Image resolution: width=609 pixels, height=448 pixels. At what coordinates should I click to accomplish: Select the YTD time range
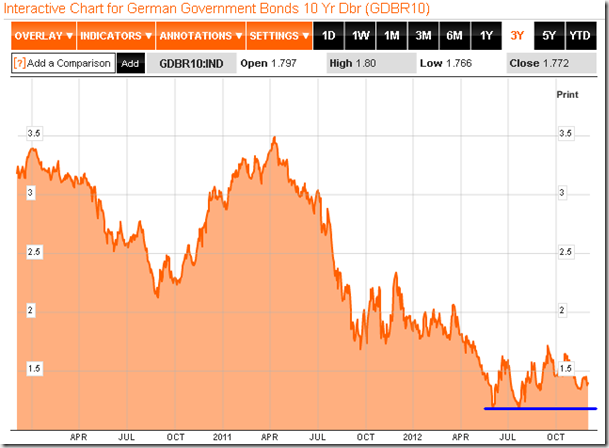click(x=579, y=36)
